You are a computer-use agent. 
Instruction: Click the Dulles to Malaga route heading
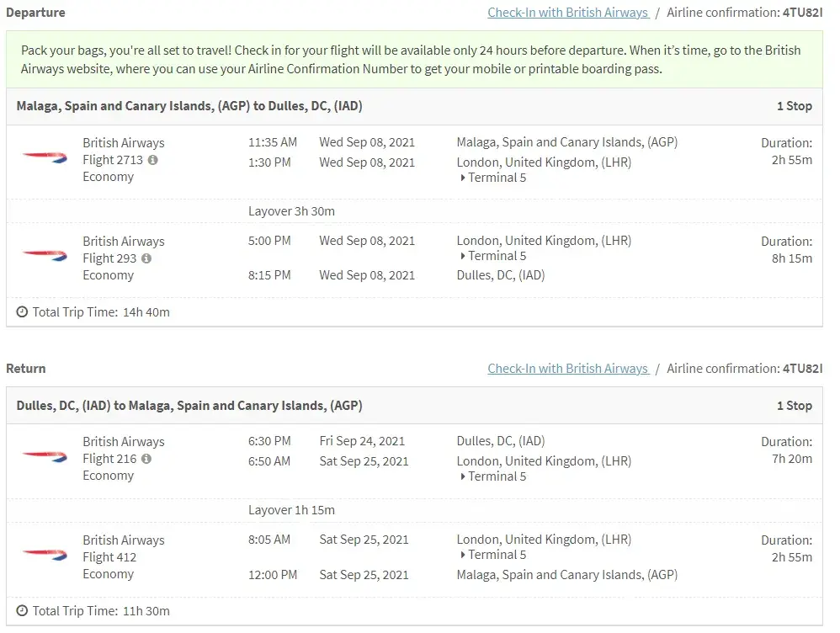pos(189,406)
